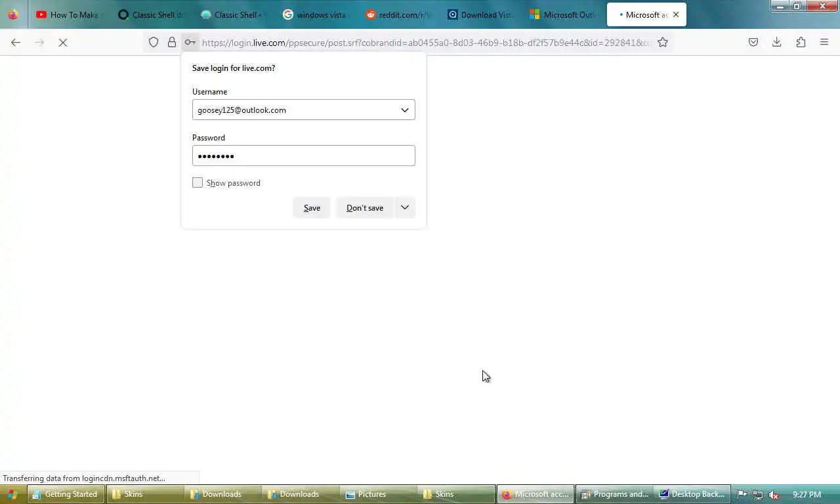
Task: Switch to the windows vista Google tab
Action: pyautogui.click(x=316, y=14)
